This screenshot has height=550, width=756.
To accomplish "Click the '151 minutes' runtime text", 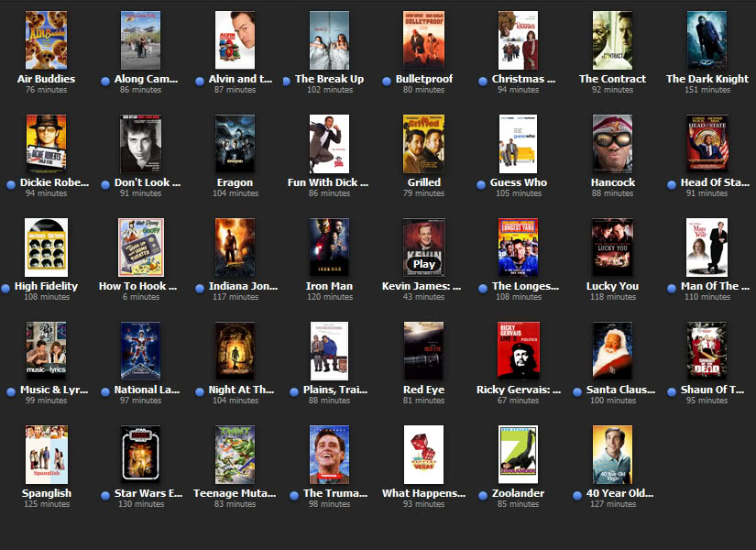I will (707, 90).
